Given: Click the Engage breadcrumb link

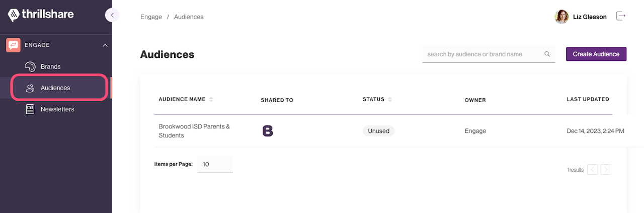Looking at the screenshot, I should (151, 17).
